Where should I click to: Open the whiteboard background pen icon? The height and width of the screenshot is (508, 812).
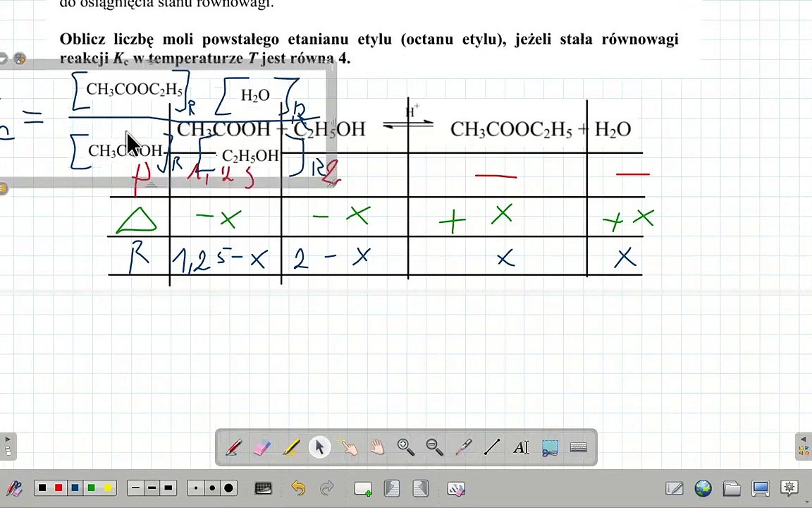(x=675, y=488)
